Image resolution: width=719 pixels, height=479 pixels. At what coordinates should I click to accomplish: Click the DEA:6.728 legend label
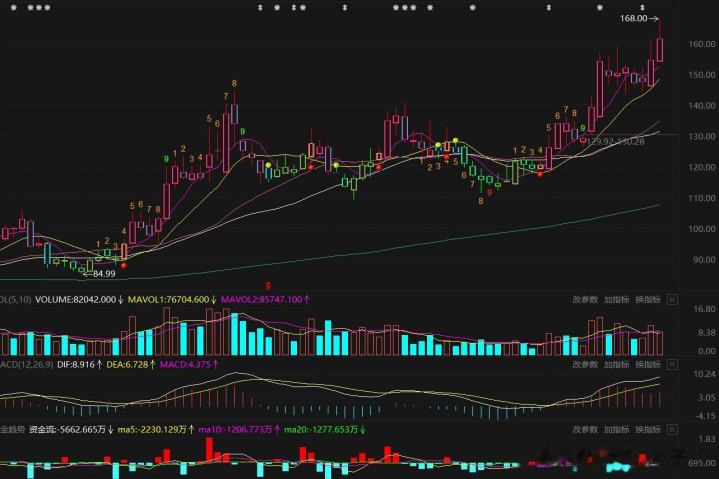click(x=126, y=364)
